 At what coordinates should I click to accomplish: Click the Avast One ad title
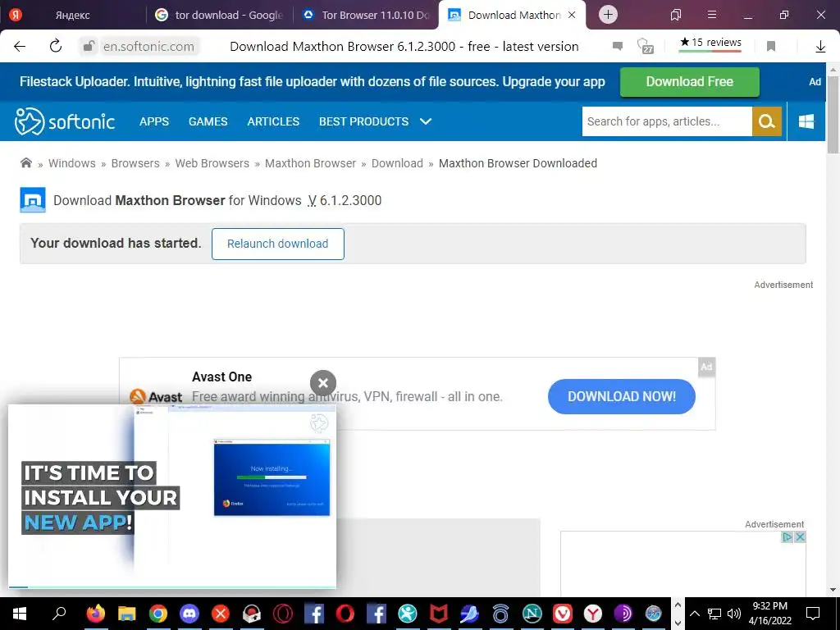tap(221, 377)
